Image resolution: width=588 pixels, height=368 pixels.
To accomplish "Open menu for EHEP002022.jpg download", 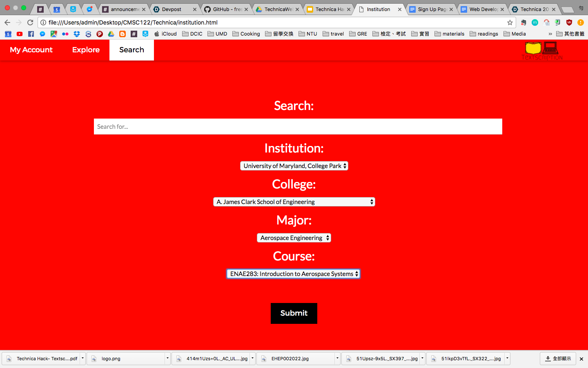I will [337, 359].
